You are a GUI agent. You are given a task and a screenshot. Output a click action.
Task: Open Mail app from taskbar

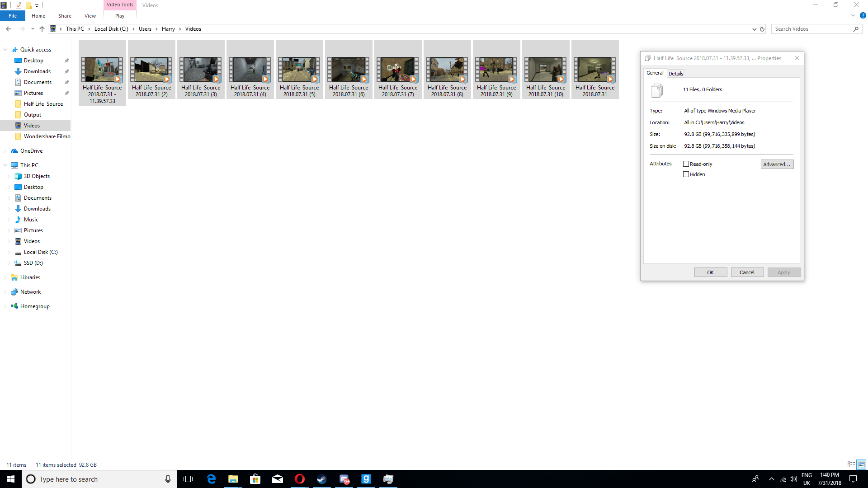point(278,479)
